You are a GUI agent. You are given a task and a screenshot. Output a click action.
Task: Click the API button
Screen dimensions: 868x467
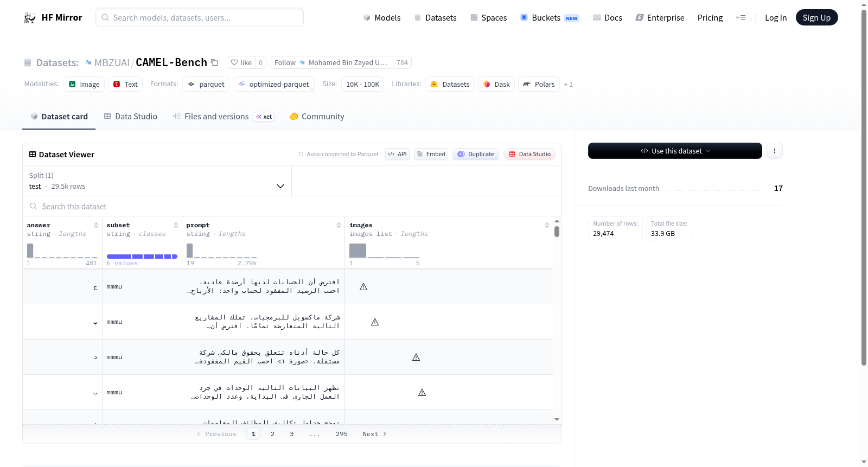pyautogui.click(x=397, y=154)
